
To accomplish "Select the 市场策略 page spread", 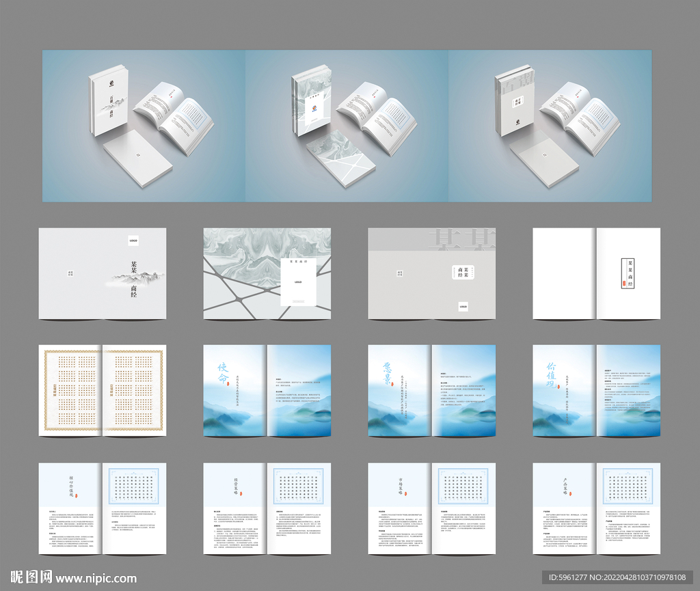I will point(431,508).
